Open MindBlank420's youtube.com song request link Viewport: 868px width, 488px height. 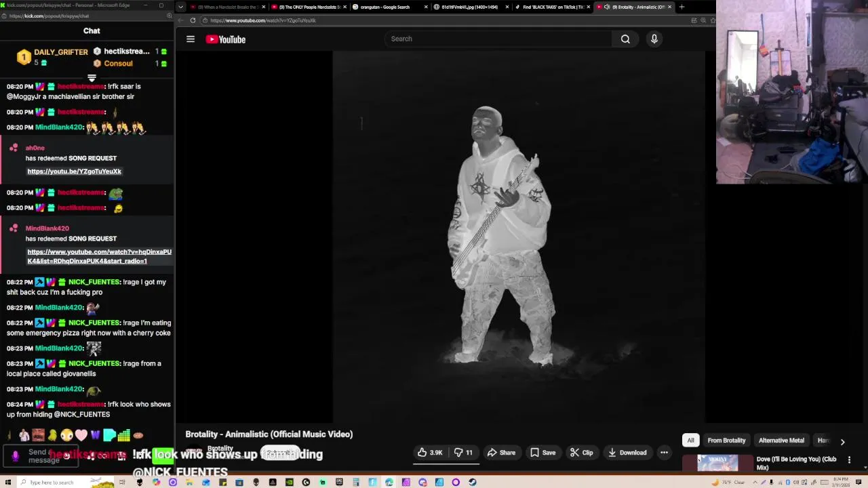coord(99,256)
